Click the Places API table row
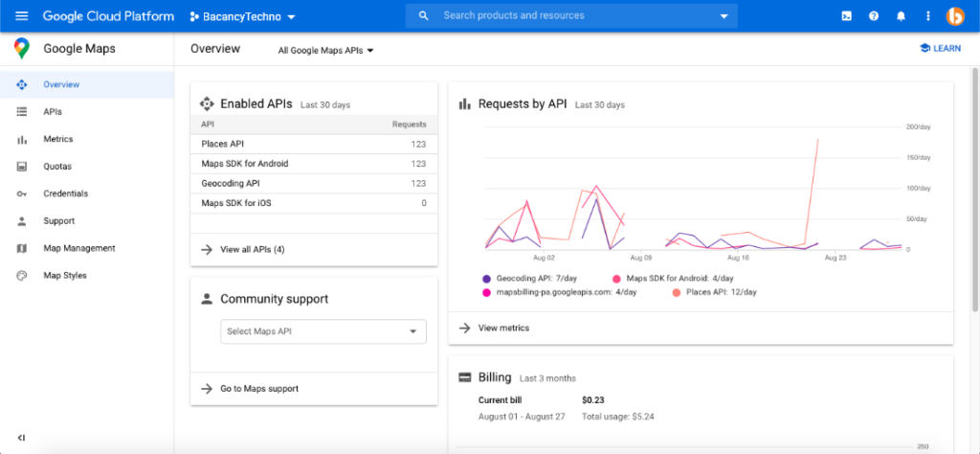This screenshot has height=454, width=980. tap(314, 144)
